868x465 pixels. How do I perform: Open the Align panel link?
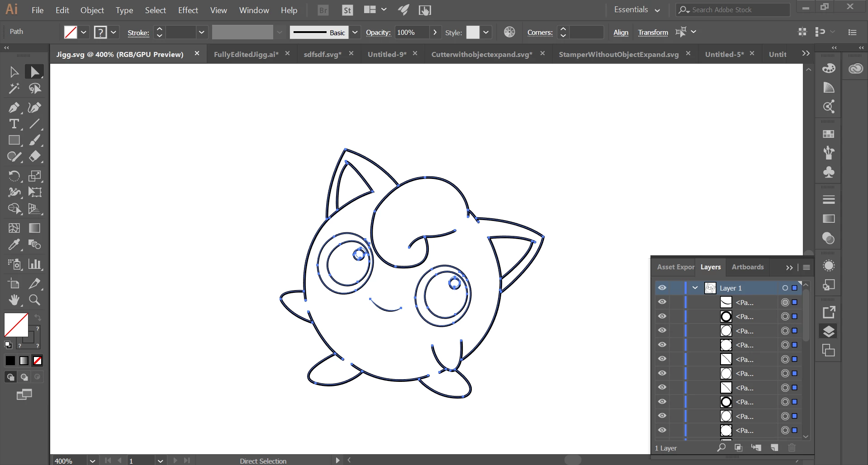(x=621, y=32)
